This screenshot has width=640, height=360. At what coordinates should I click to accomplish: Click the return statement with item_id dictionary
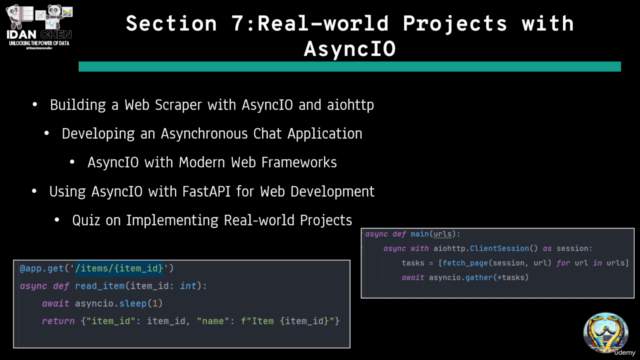pos(191,321)
